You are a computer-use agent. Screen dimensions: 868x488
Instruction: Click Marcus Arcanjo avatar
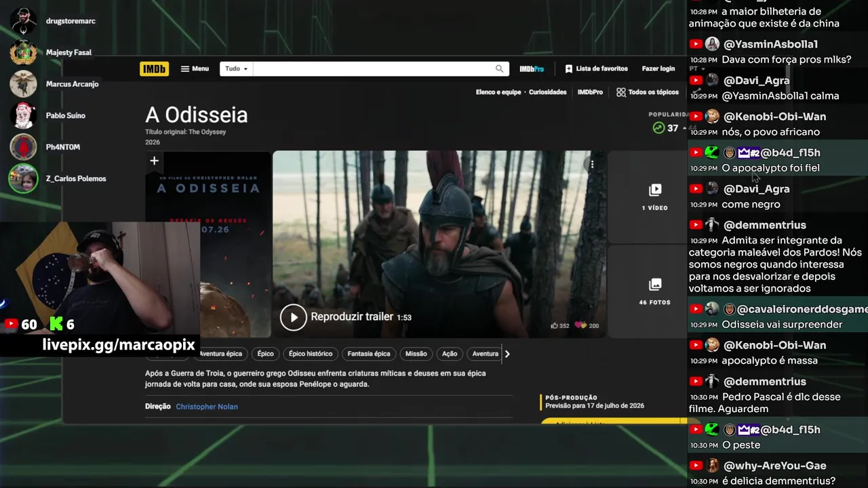tap(23, 84)
